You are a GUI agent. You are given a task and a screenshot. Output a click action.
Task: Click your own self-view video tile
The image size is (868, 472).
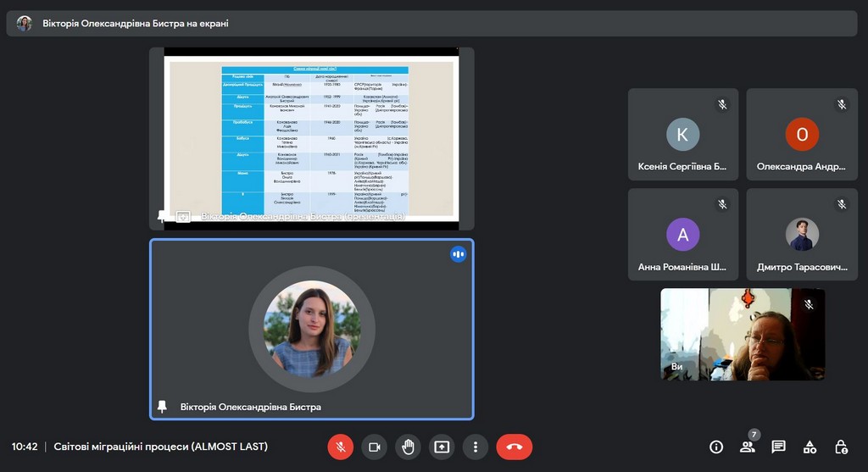coord(743,334)
